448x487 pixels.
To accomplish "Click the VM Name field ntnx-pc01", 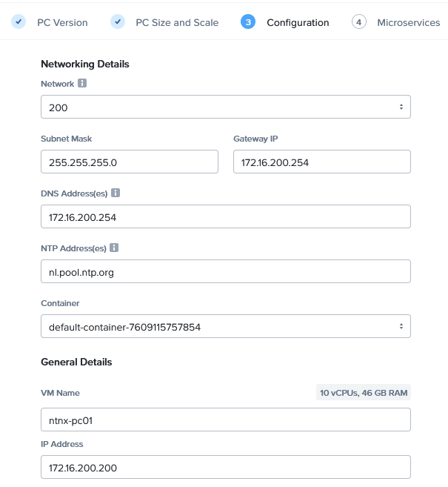I will 225,420.
